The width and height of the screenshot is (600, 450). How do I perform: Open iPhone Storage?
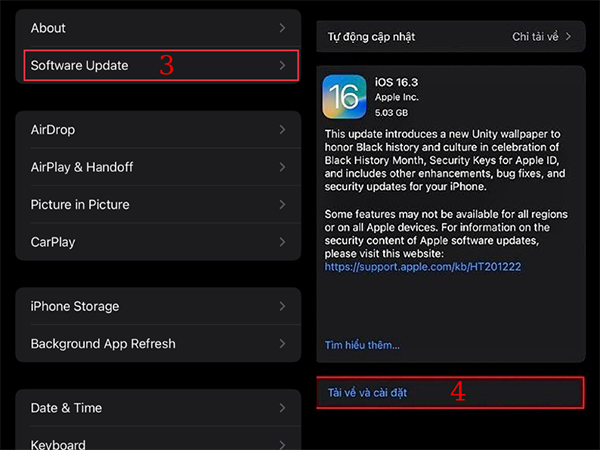tap(158, 306)
